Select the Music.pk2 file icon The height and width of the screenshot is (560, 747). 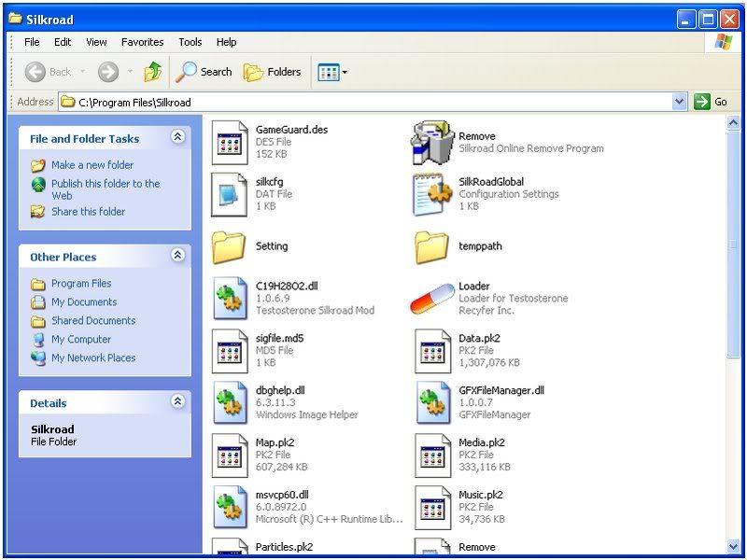(x=432, y=507)
